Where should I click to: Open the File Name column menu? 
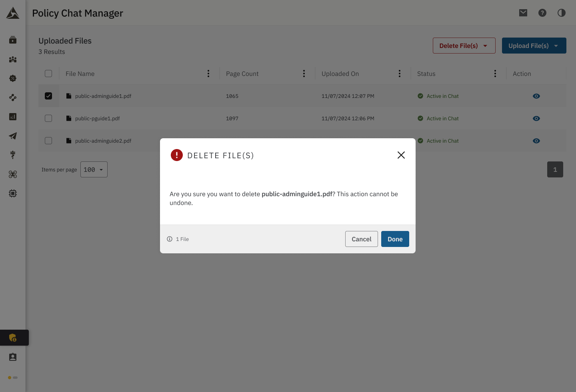(x=208, y=74)
